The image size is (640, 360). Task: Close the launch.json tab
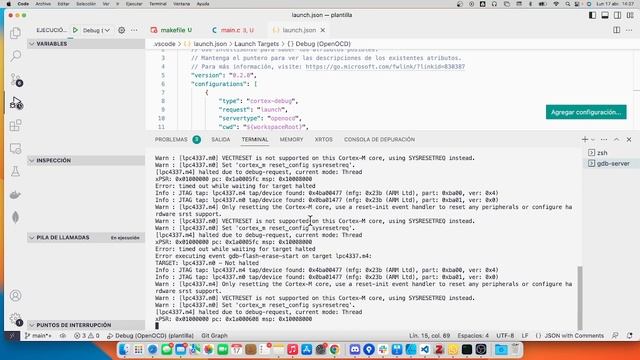323,30
